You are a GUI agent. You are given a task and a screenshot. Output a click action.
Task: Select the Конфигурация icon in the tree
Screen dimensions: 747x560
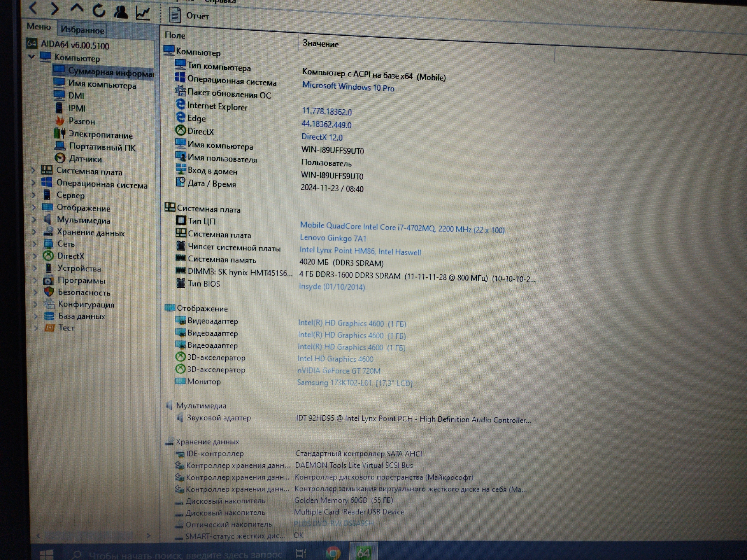[49, 304]
